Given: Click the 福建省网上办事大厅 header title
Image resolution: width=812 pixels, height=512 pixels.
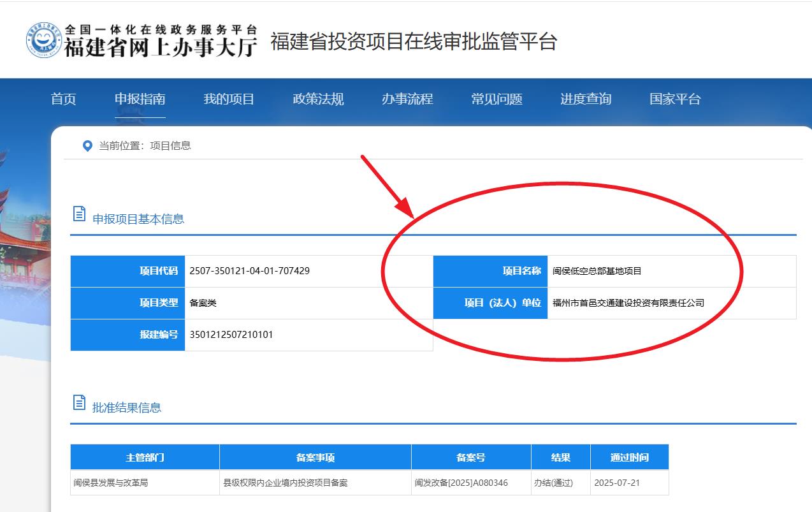Looking at the screenshot, I should [x=161, y=47].
